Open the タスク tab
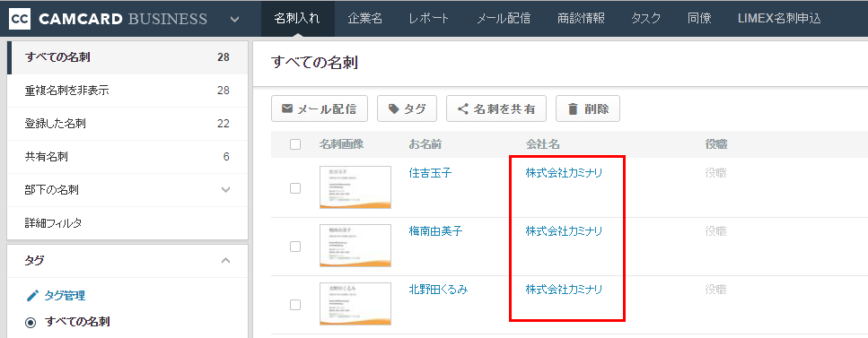This screenshot has width=868, height=338. pos(646,19)
